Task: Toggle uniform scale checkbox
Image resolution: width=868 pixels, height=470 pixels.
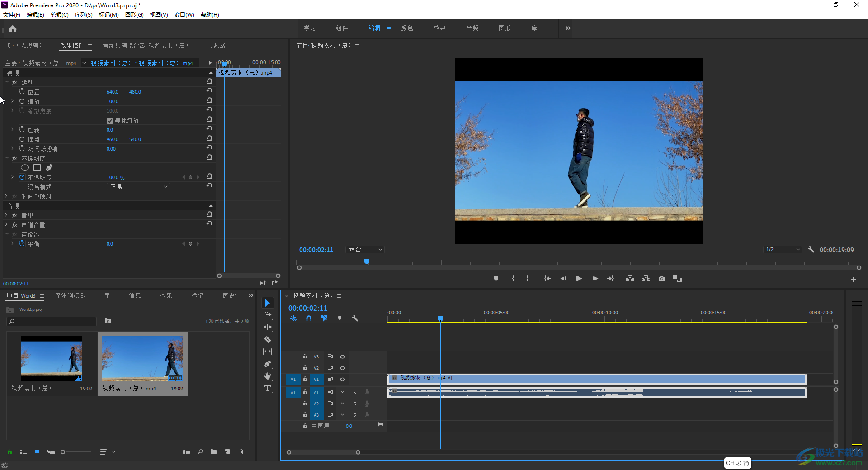Action: pos(110,121)
